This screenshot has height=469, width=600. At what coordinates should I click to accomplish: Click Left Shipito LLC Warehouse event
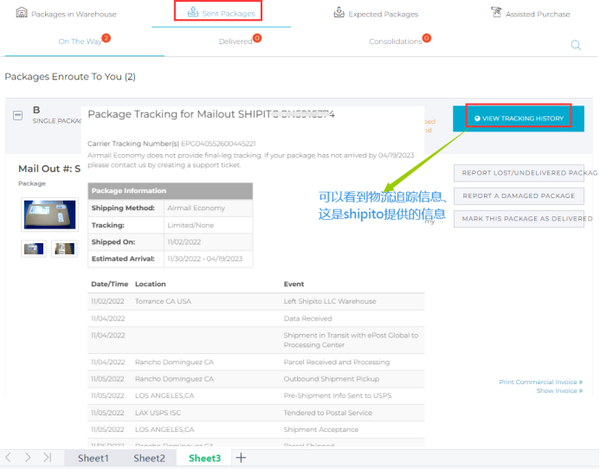point(330,301)
